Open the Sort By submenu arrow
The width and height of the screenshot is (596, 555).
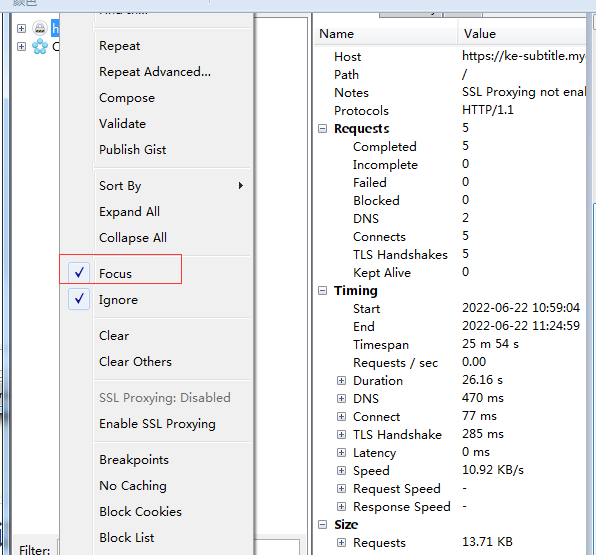click(x=240, y=186)
